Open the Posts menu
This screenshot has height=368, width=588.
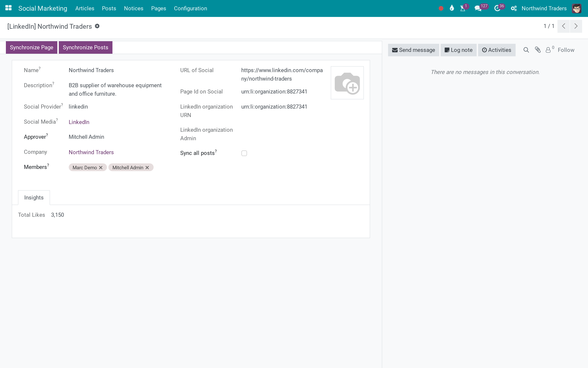tap(109, 8)
